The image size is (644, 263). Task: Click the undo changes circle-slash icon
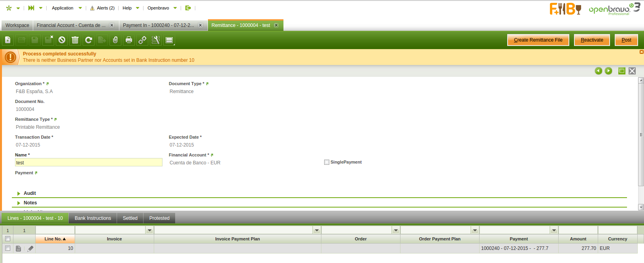(62, 40)
